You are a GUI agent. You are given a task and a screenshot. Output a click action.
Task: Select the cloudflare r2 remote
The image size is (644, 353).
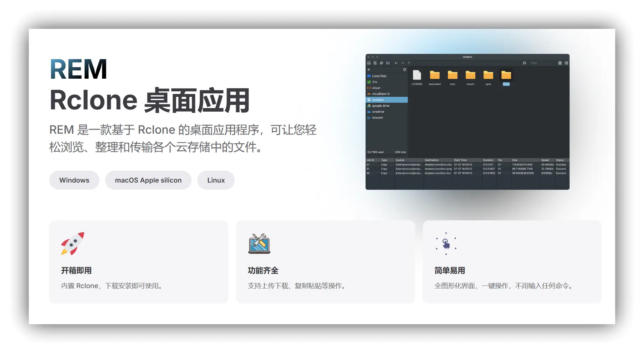[387, 94]
